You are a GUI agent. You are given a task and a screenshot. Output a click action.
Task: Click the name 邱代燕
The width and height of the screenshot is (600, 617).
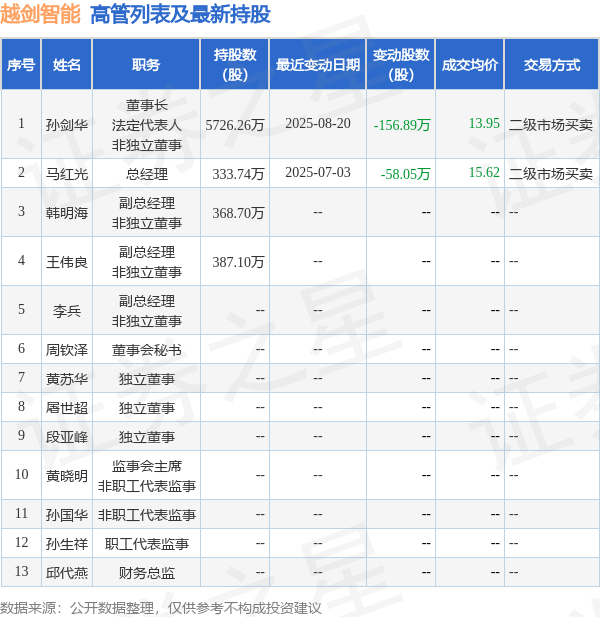pyautogui.click(x=66, y=573)
